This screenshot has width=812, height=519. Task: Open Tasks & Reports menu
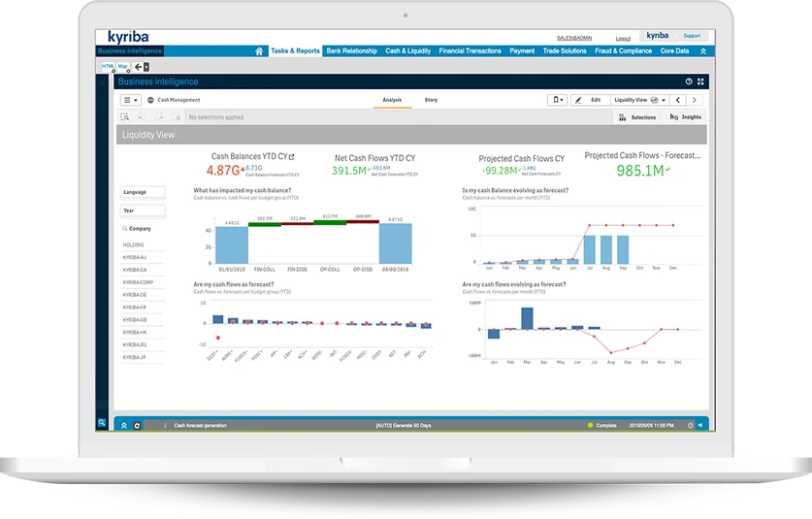[295, 50]
